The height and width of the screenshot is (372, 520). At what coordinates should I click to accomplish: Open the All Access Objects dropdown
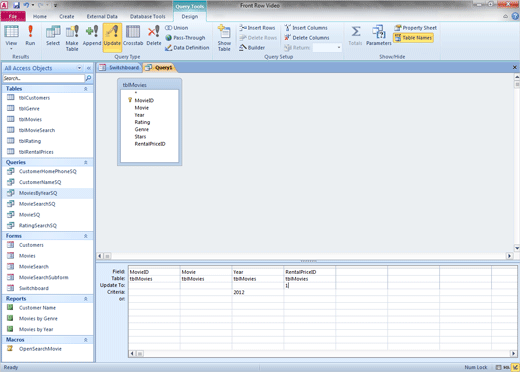click(79, 68)
